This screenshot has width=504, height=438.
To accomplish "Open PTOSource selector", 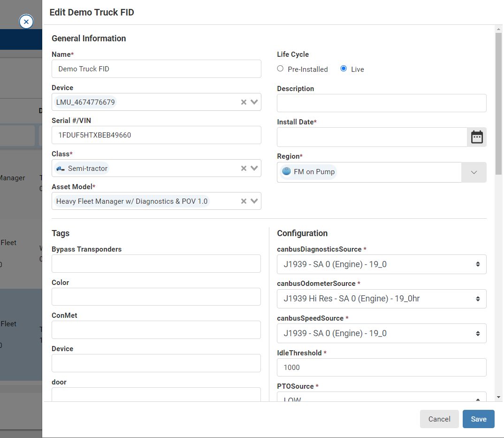I will (382, 397).
